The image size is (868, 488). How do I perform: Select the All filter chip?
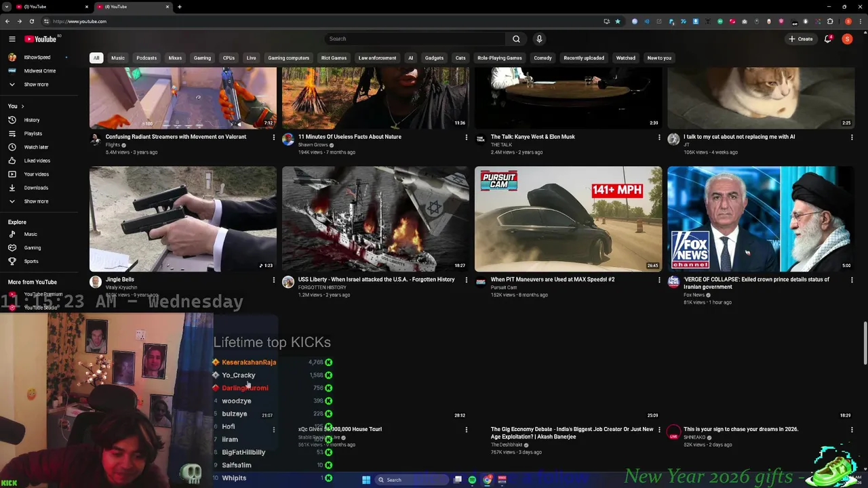(96, 58)
